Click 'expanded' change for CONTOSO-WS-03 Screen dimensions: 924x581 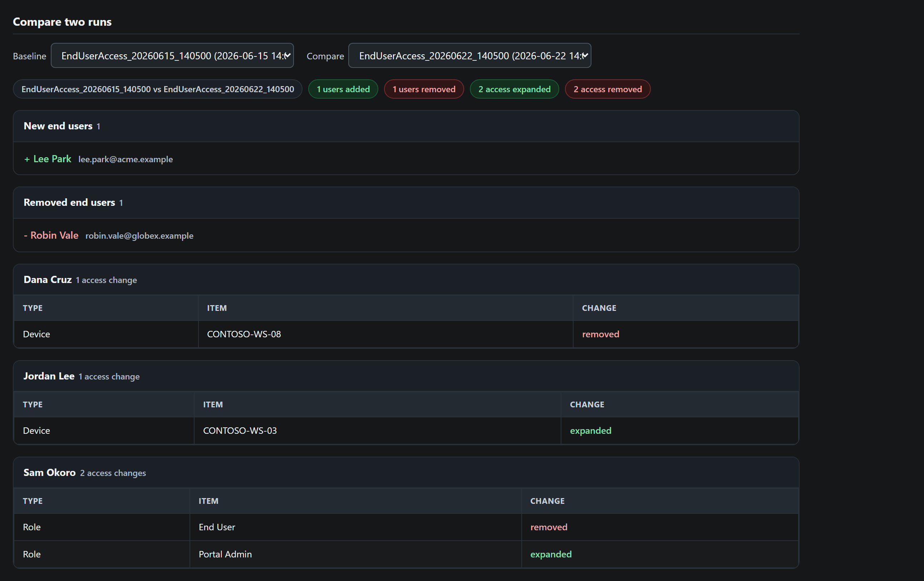coord(590,431)
